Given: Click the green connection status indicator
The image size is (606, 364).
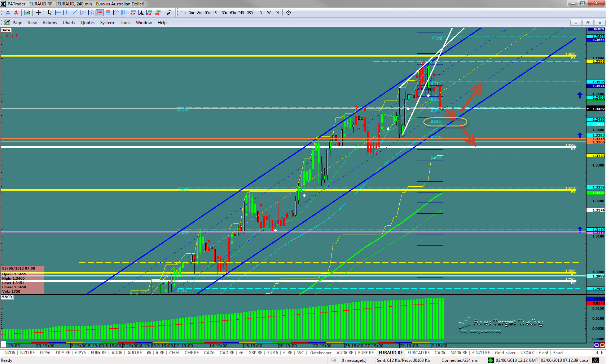Looking at the screenshot, I should tap(490, 360).
